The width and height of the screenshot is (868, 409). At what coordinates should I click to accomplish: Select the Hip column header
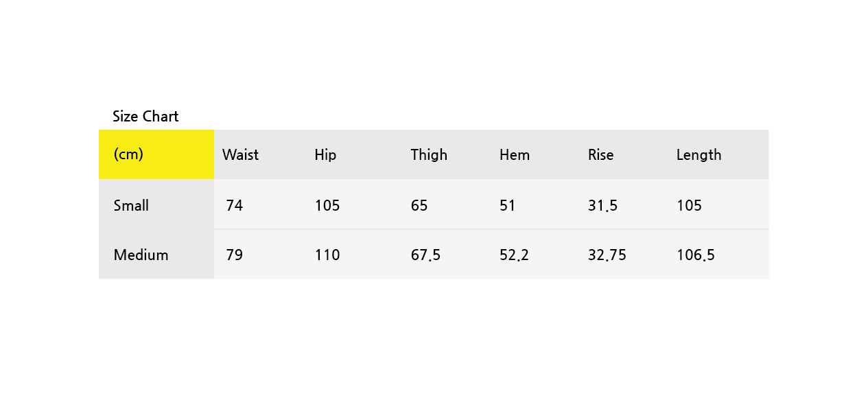pos(325,155)
